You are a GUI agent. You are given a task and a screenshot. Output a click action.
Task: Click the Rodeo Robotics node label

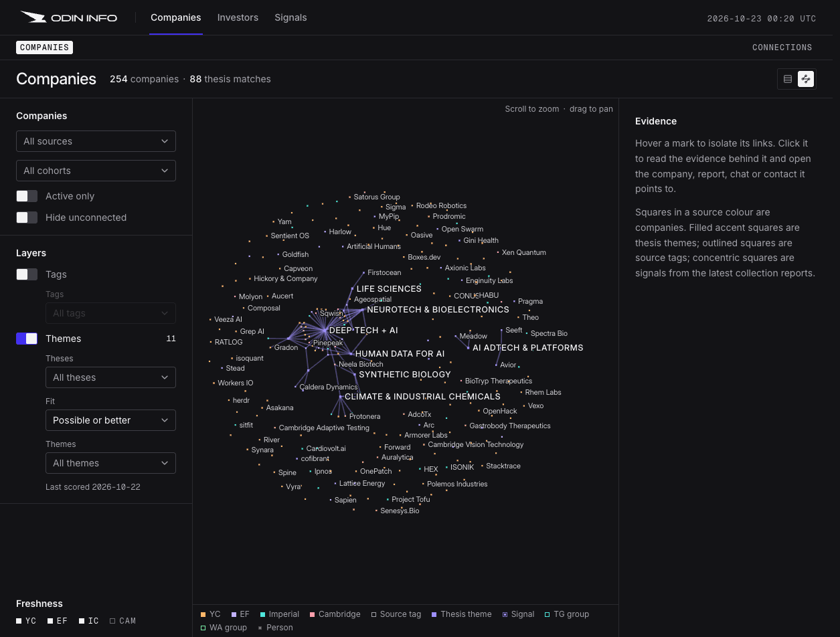[441, 205]
